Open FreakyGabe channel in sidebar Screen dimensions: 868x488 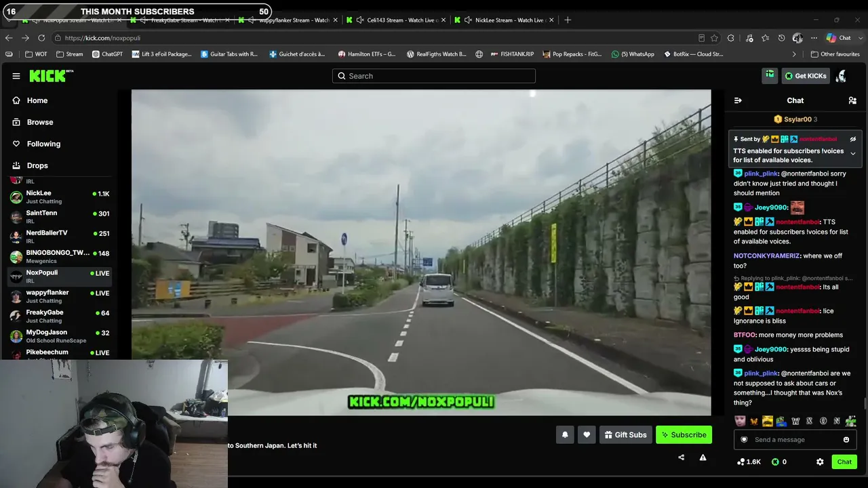point(60,317)
